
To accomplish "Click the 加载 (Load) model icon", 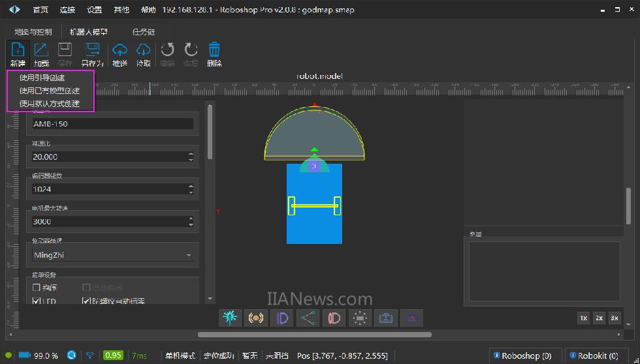I will [41, 53].
